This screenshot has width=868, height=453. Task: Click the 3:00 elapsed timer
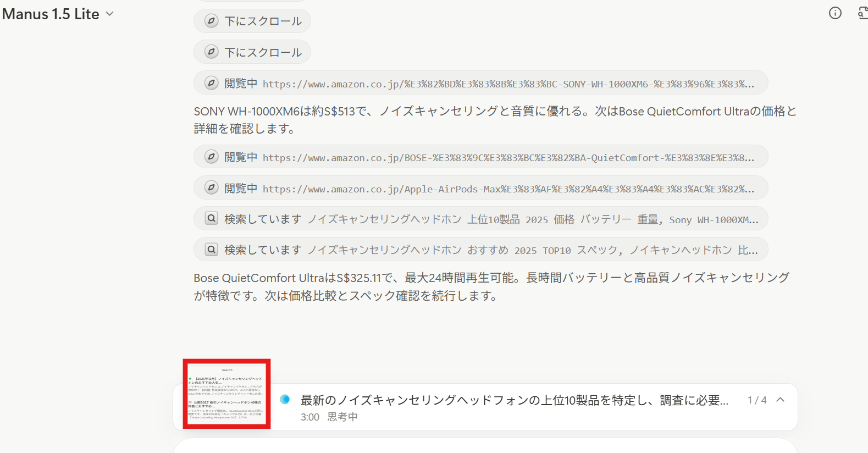[310, 417]
